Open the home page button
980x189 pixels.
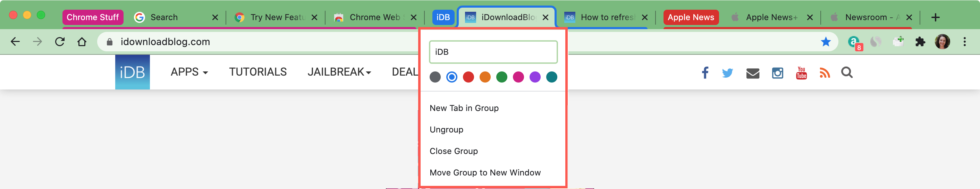click(x=82, y=42)
